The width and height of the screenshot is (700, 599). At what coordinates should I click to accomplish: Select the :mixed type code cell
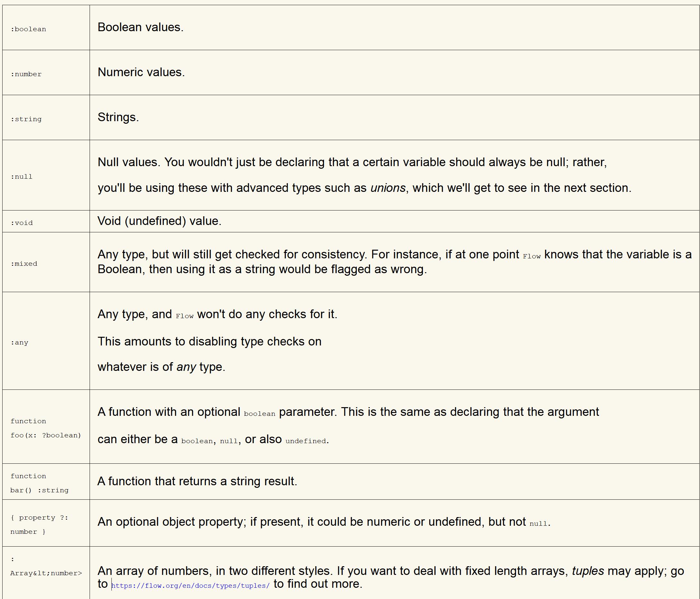coord(24,264)
